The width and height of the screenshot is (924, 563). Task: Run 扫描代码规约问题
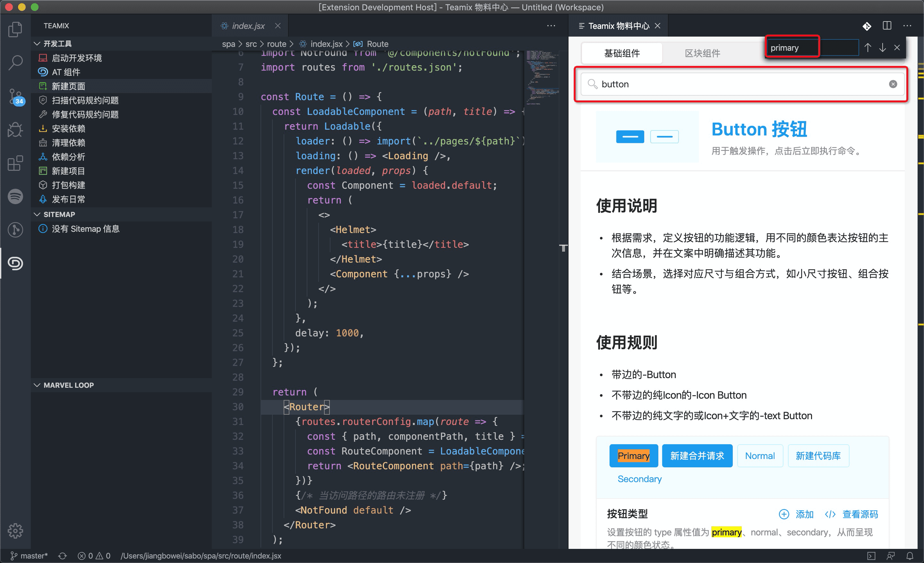point(122,100)
